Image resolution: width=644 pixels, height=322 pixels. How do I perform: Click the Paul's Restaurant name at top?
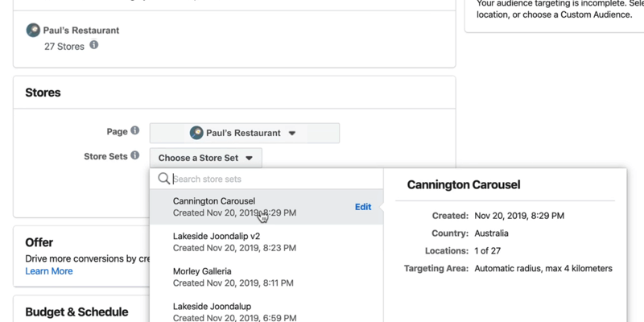pos(81,31)
